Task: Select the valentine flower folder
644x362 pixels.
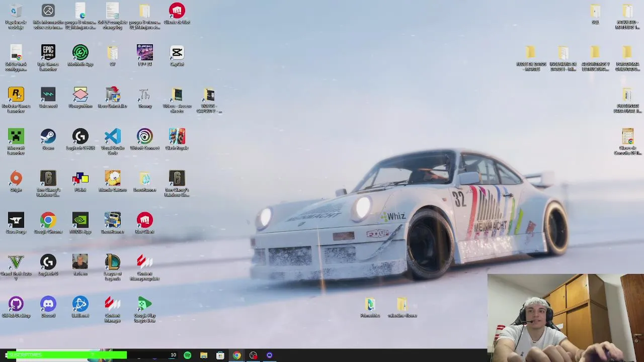Action: pos(402,307)
